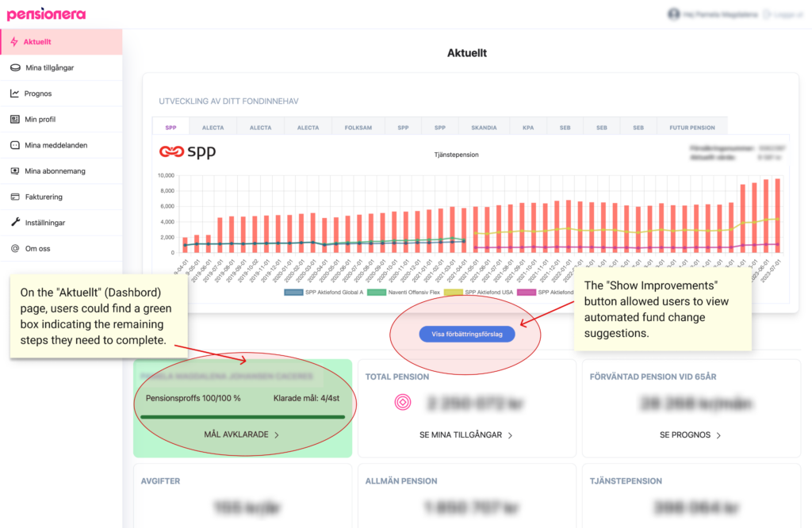The image size is (812, 528).
Task: Select the SKANDIA tab
Action: tap(484, 128)
